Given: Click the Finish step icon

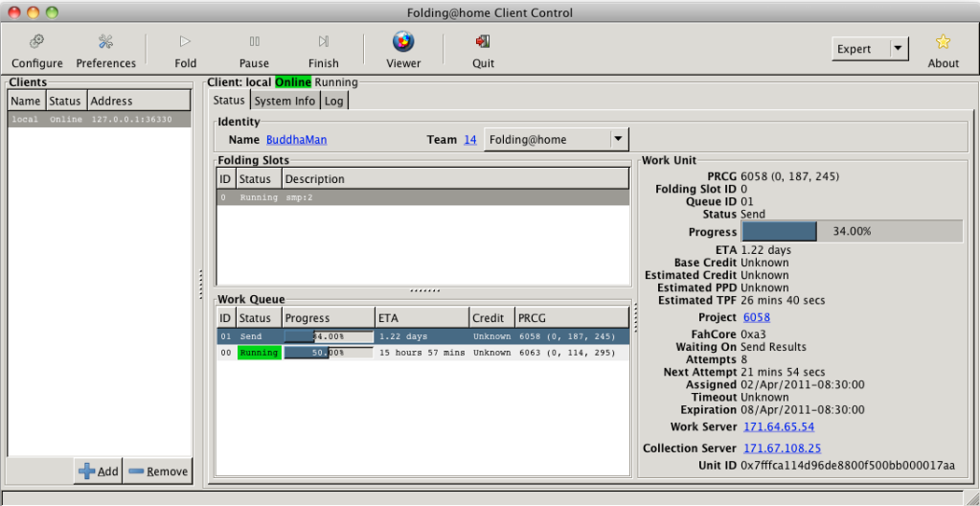Looking at the screenshot, I should point(323,42).
